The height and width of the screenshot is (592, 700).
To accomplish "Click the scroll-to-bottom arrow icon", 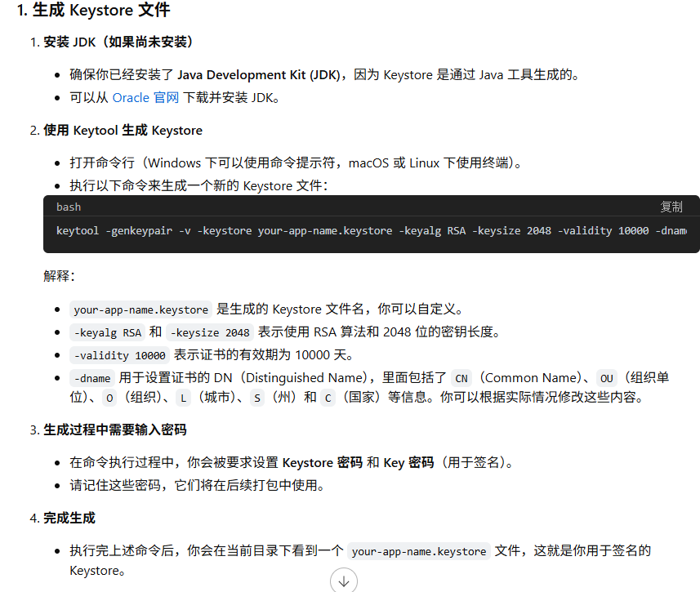I will click(343, 581).
